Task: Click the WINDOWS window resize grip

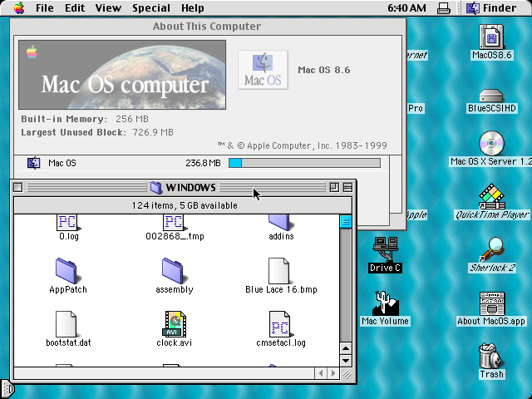Action: [347, 374]
